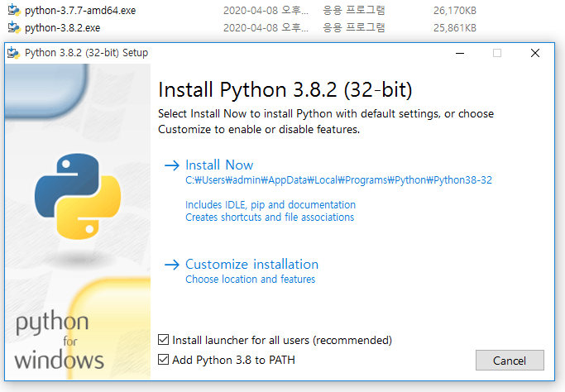
Task: Click the python-3.8.2.exe file icon
Action: (14, 27)
